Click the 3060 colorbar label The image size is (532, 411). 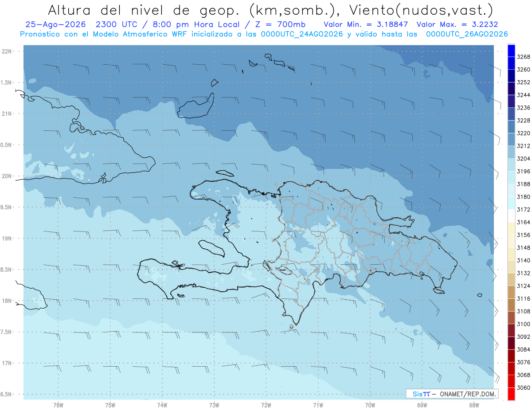tap(523, 388)
